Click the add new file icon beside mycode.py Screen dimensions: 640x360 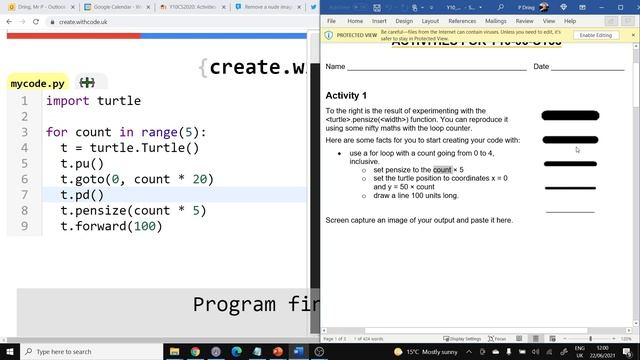point(87,83)
